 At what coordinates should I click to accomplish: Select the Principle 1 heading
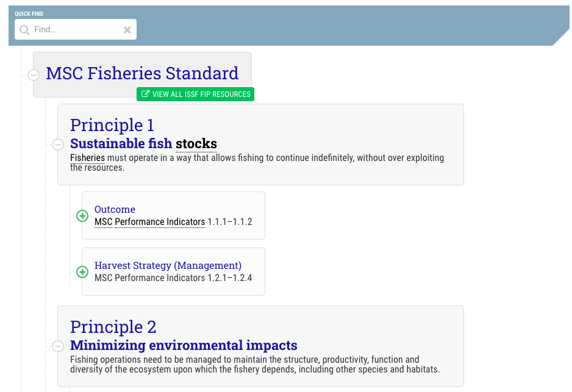click(x=112, y=125)
